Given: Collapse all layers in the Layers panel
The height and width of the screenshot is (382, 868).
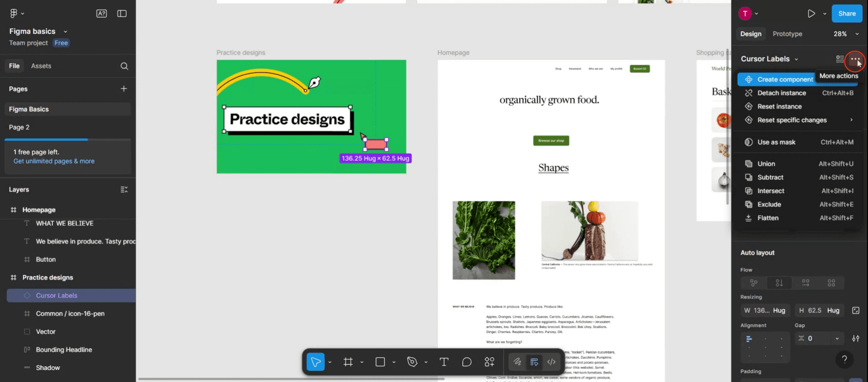Looking at the screenshot, I should coord(124,189).
